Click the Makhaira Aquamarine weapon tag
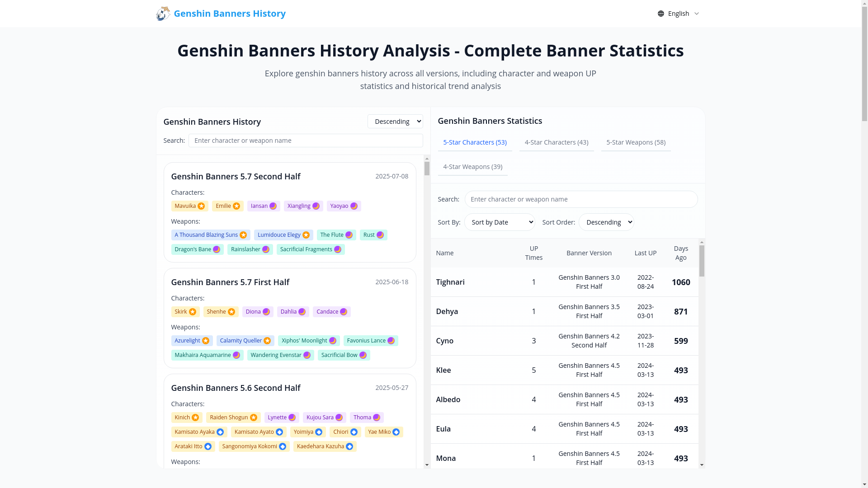The image size is (868, 488). tap(207, 355)
